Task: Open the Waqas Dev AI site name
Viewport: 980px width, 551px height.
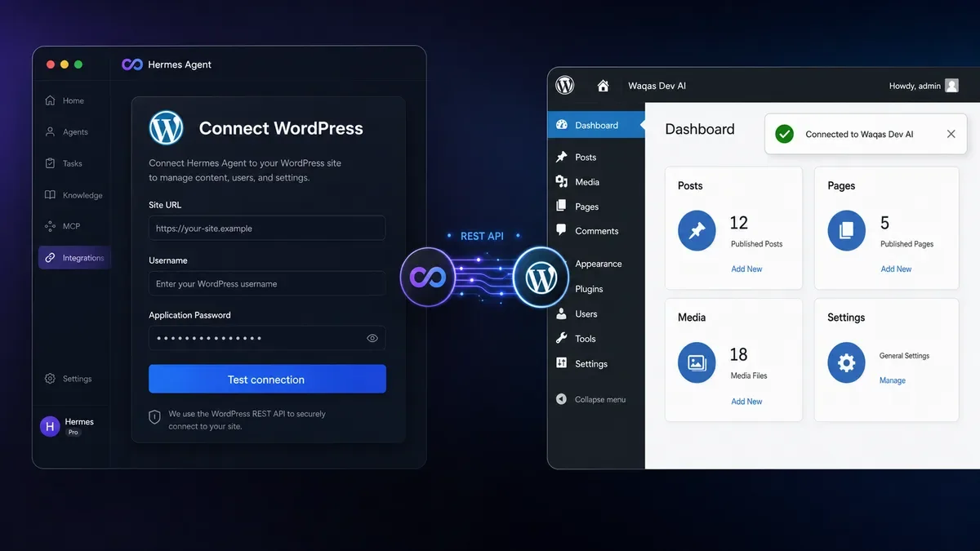Action: pos(657,86)
